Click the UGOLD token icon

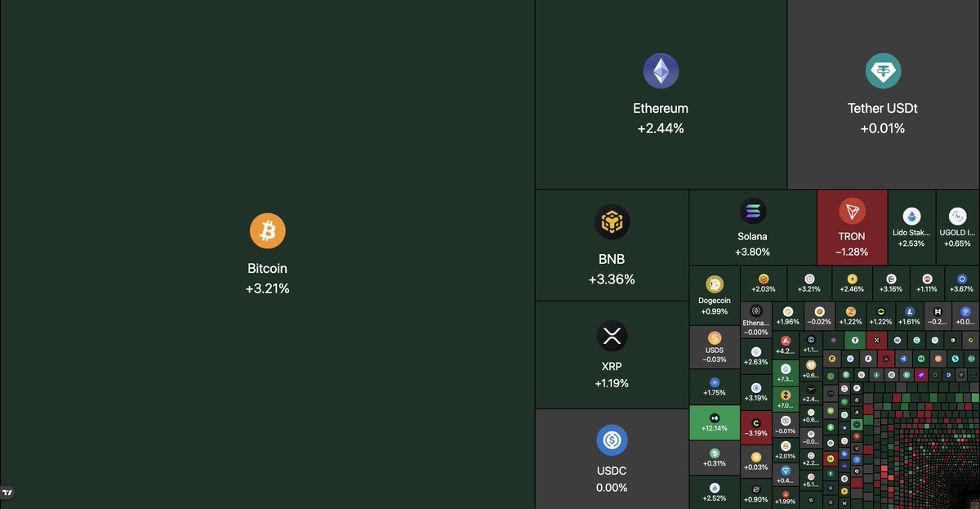[957, 217]
